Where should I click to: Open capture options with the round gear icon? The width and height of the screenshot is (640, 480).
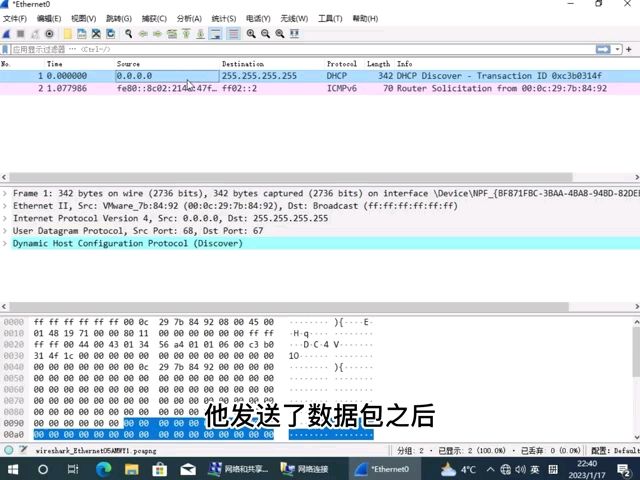[x=49, y=34]
